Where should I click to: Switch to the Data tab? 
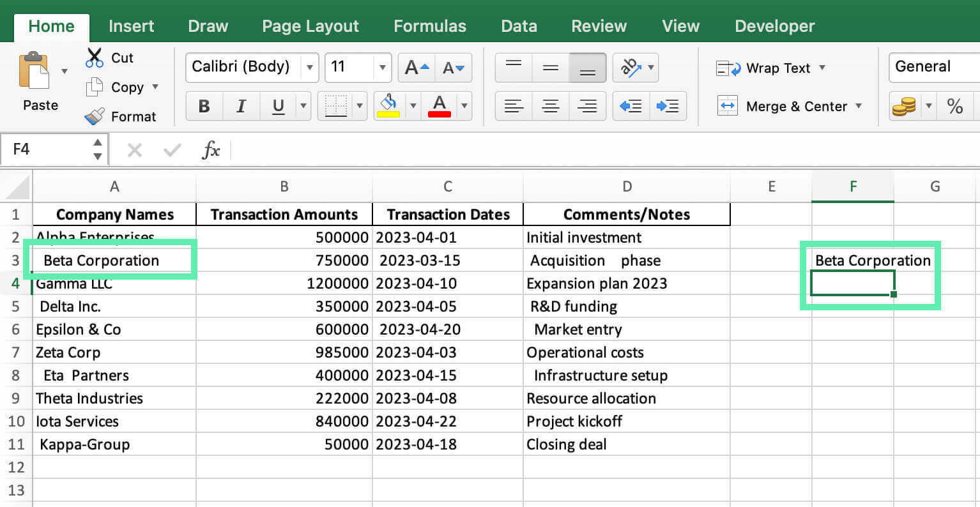519,26
